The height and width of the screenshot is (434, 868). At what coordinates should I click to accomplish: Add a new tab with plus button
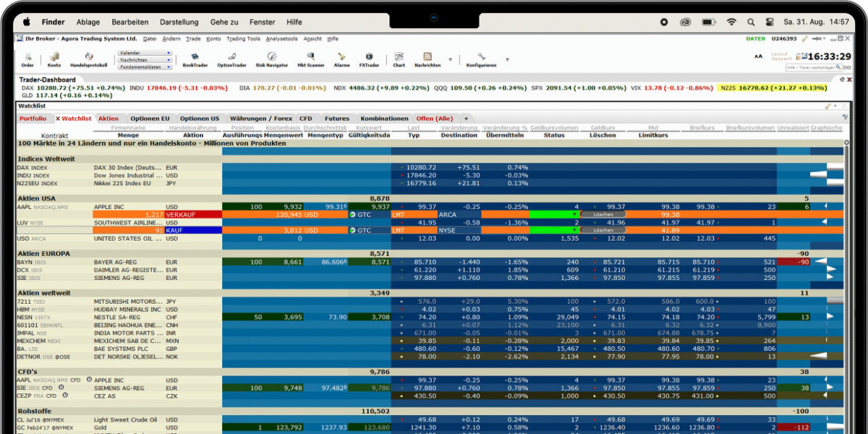(x=466, y=119)
